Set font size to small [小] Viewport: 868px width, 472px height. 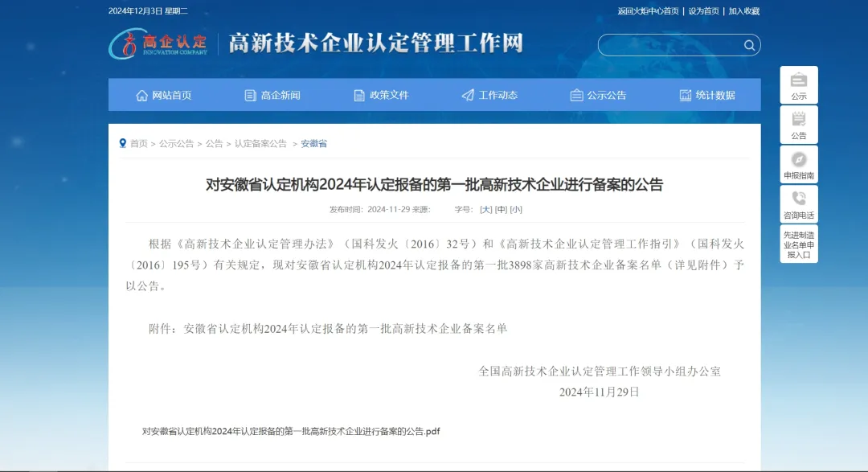pyautogui.click(x=515, y=209)
